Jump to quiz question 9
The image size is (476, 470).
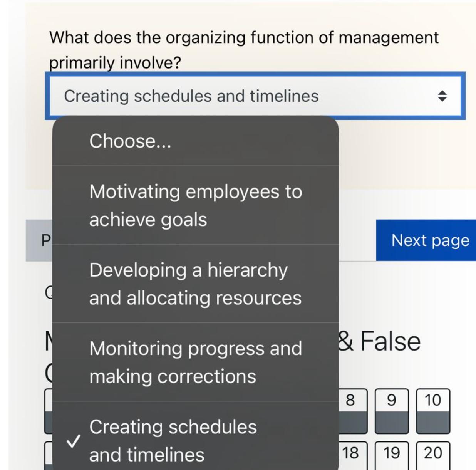pos(392,400)
